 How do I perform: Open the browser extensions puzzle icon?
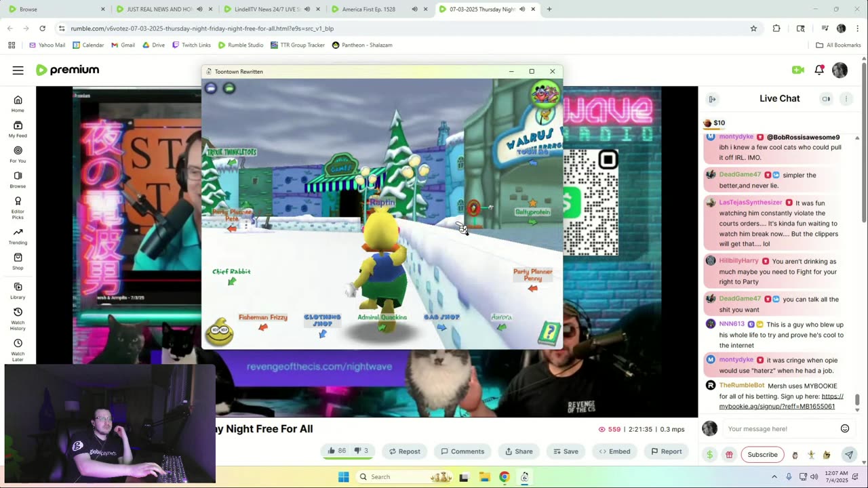[776, 28]
